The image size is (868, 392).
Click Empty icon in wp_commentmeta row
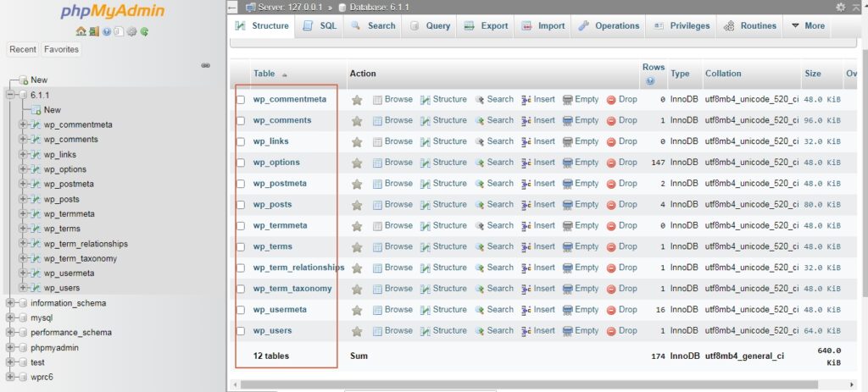(567, 100)
